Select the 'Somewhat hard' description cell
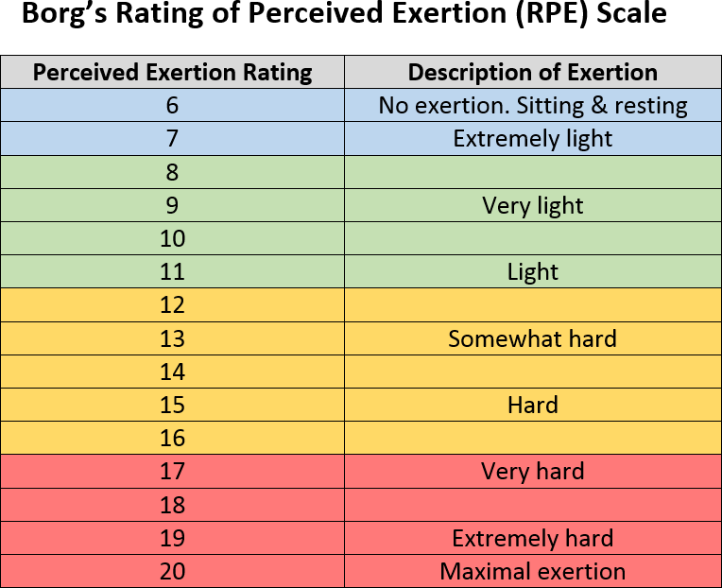Screen dimensions: 722x588 532,338
